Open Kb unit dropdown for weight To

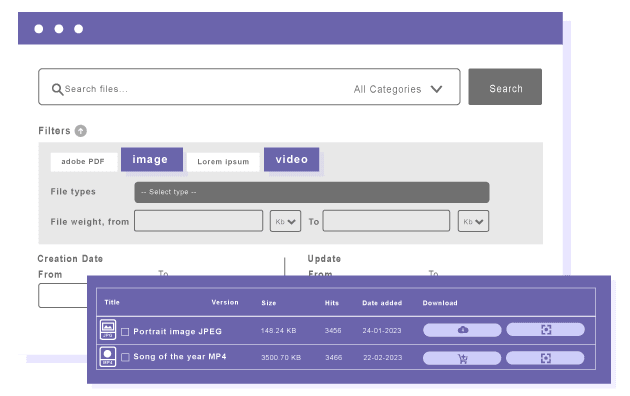pyautogui.click(x=473, y=221)
